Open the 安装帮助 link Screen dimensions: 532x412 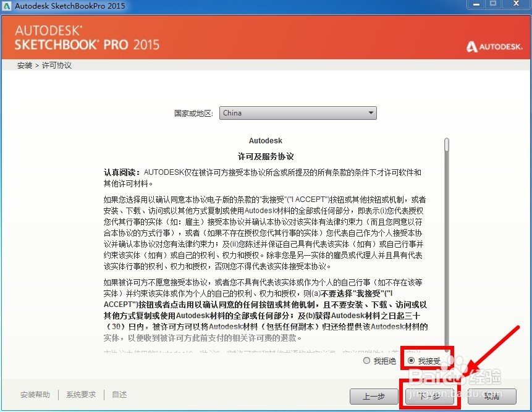(x=35, y=394)
